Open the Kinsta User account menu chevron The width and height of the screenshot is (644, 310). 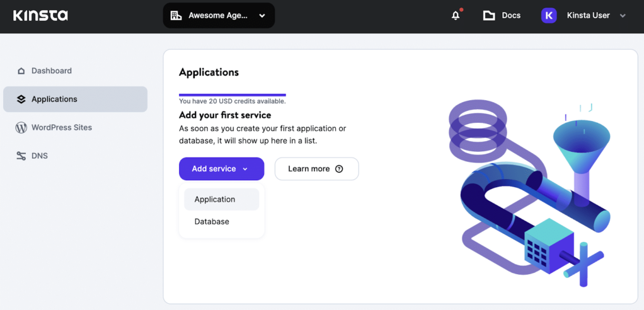(x=623, y=16)
